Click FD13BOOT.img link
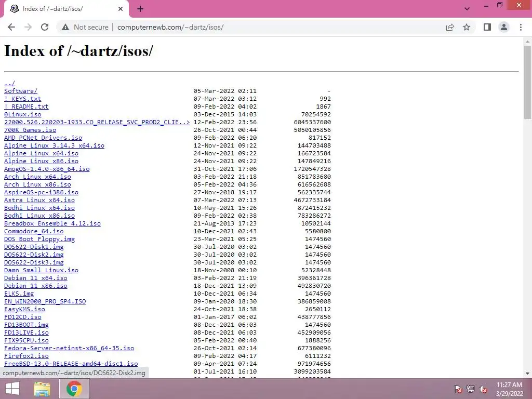 pos(26,325)
